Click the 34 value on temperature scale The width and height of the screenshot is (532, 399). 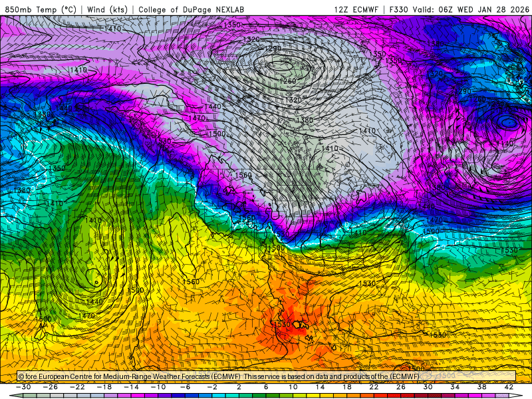pos(455,387)
